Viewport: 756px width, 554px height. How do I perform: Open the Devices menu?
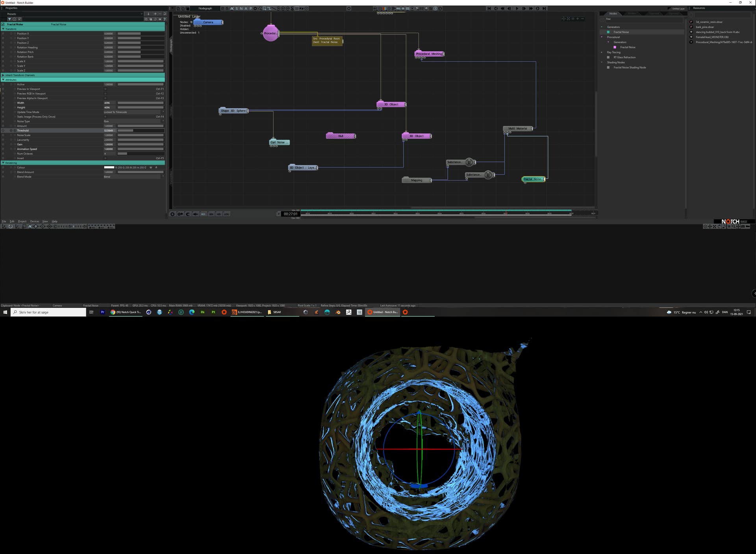[35, 221]
